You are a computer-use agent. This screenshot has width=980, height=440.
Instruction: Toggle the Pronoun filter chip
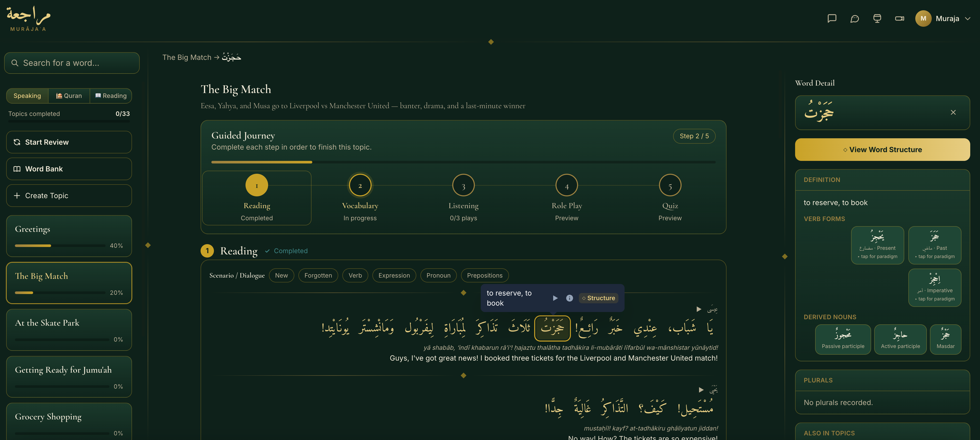click(x=438, y=275)
